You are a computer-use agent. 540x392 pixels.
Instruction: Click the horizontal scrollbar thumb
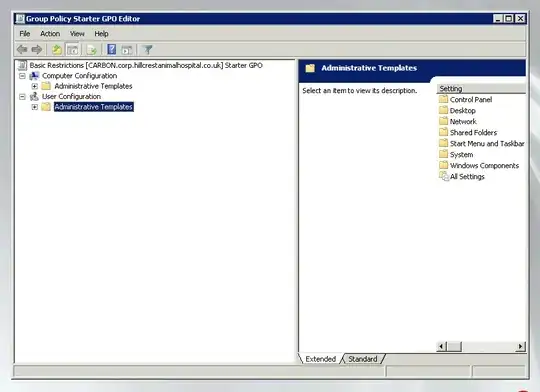(x=454, y=346)
